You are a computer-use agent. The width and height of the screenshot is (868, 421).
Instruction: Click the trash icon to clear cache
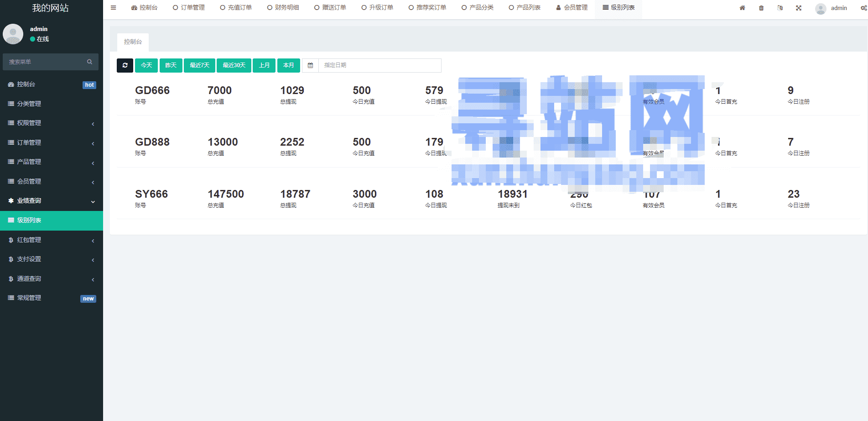pyautogui.click(x=761, y=8)
